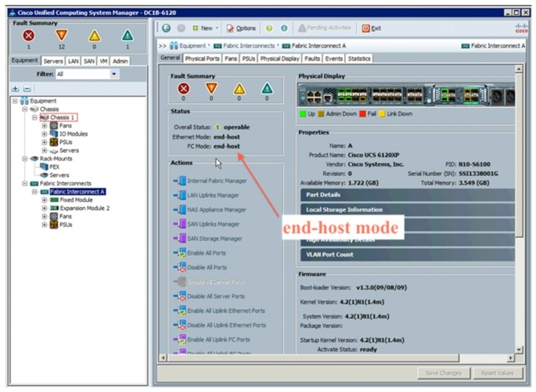Expand the Servers node under Chassis 1
Viewport: 536px width, 392px height.
[45, 150]
